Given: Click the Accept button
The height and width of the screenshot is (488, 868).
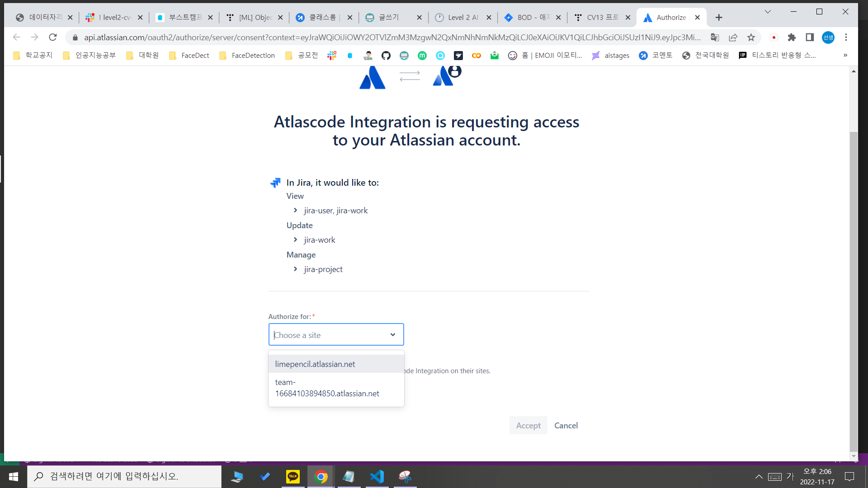Looking at the screenshot, I should pyautogui.click(x=528, y=426).
